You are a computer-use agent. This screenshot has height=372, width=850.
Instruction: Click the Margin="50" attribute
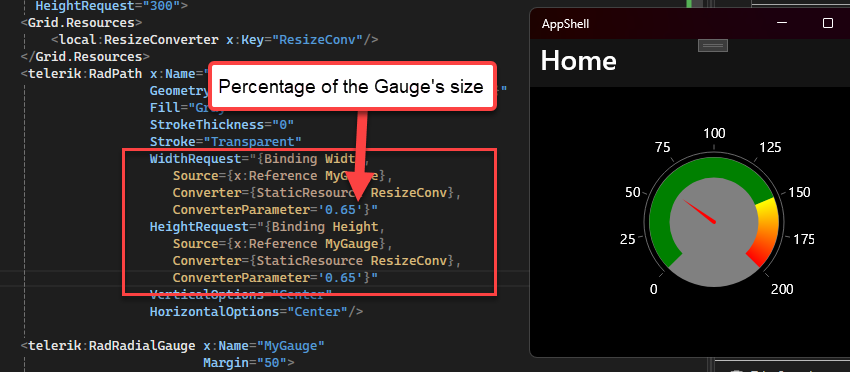coord(248,362)
